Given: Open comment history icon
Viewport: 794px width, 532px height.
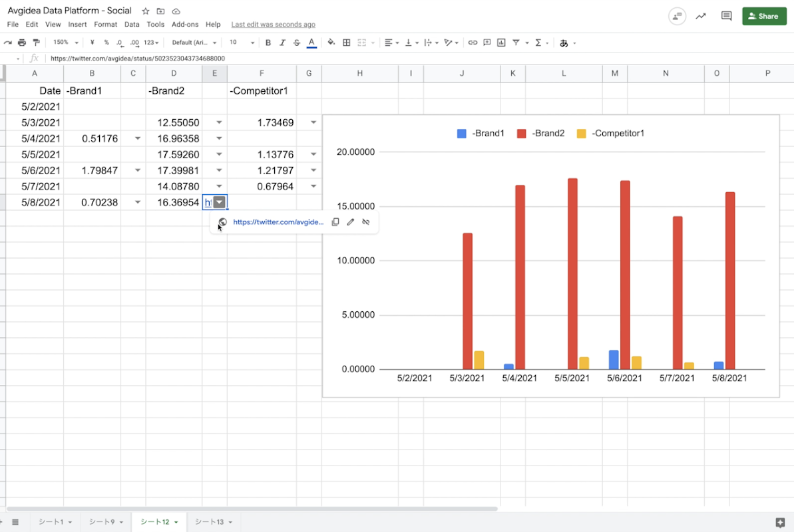Looking at the screenshot, I should click(726, 16).
